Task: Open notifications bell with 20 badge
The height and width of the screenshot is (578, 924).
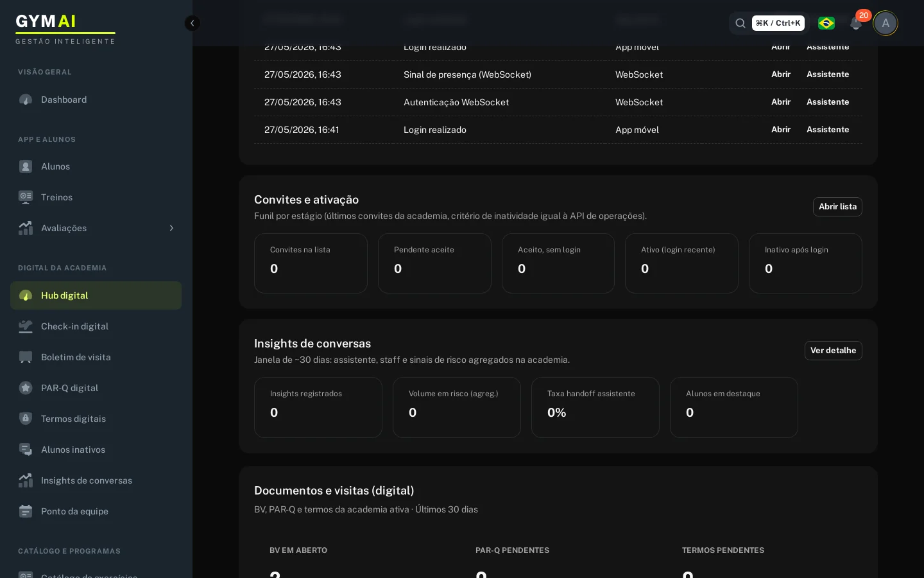Action: 856,23
